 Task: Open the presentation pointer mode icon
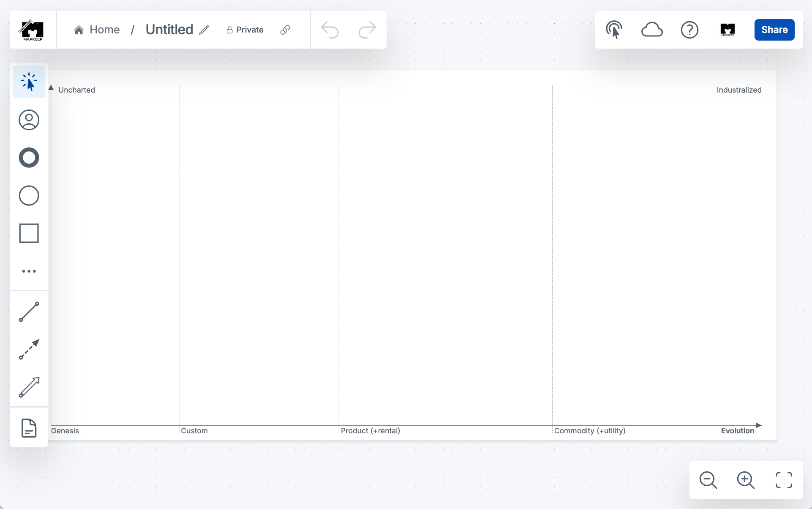pos(614,30)
